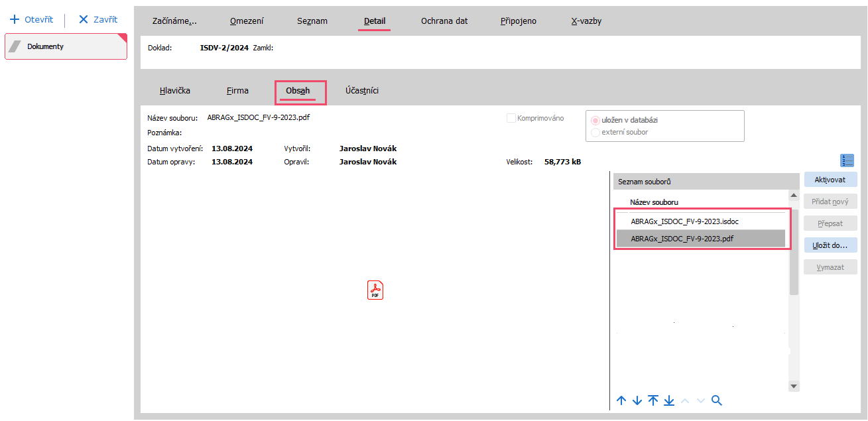Image resolution: width=868 pixels, height=421 pixels.
Task: Click the numbered list icon above Aktivovat
Action: 847,160
